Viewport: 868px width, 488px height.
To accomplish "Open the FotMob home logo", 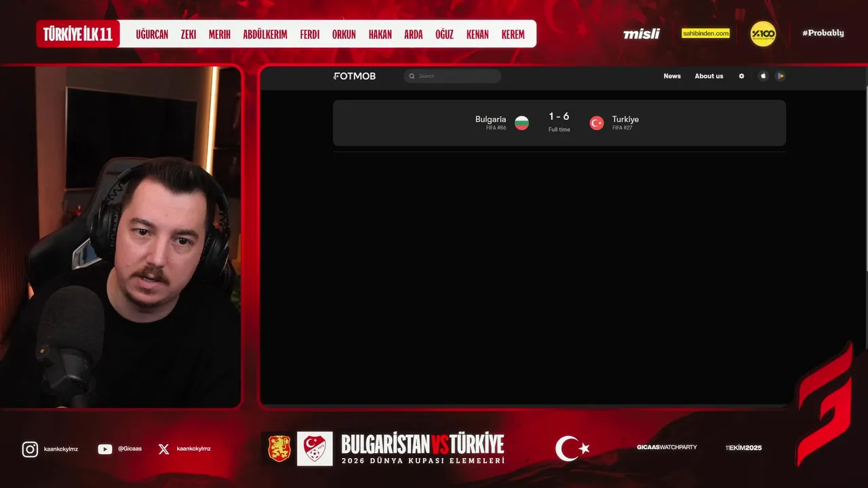I will [x=355, y=76].
